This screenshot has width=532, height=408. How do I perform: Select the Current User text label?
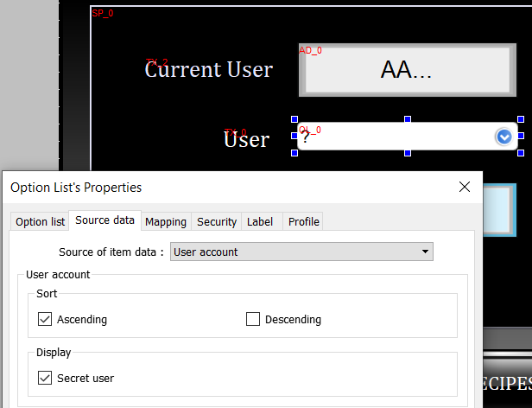coord(209,69)
